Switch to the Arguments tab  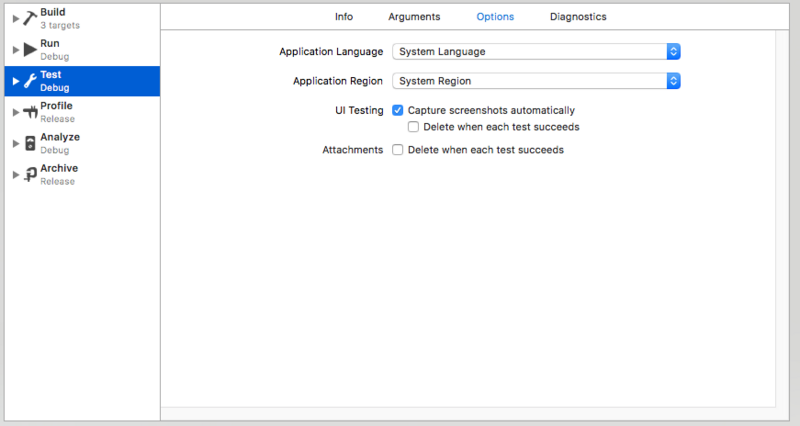tap(414, 17)
